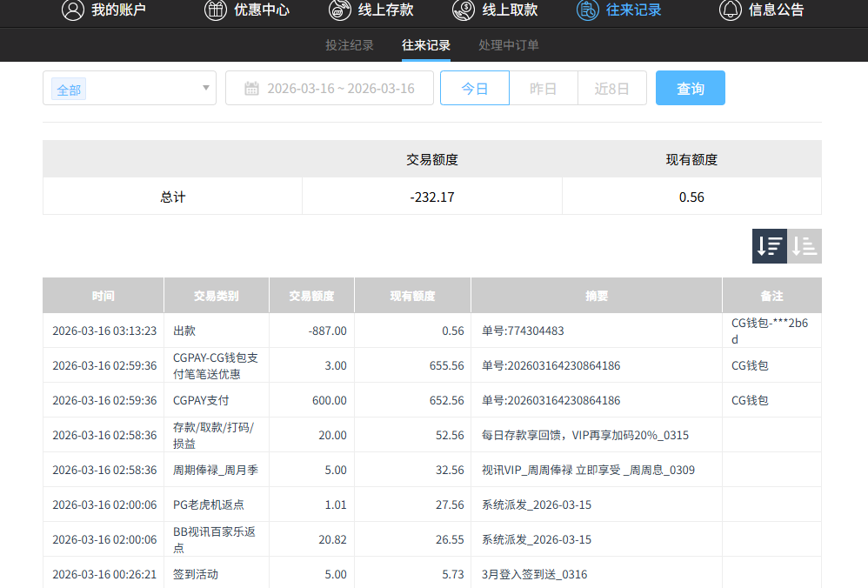Viewport: 868px width, 588px height.
Task: Sort records ascending with the right sort icon
Action: point(804,245)
